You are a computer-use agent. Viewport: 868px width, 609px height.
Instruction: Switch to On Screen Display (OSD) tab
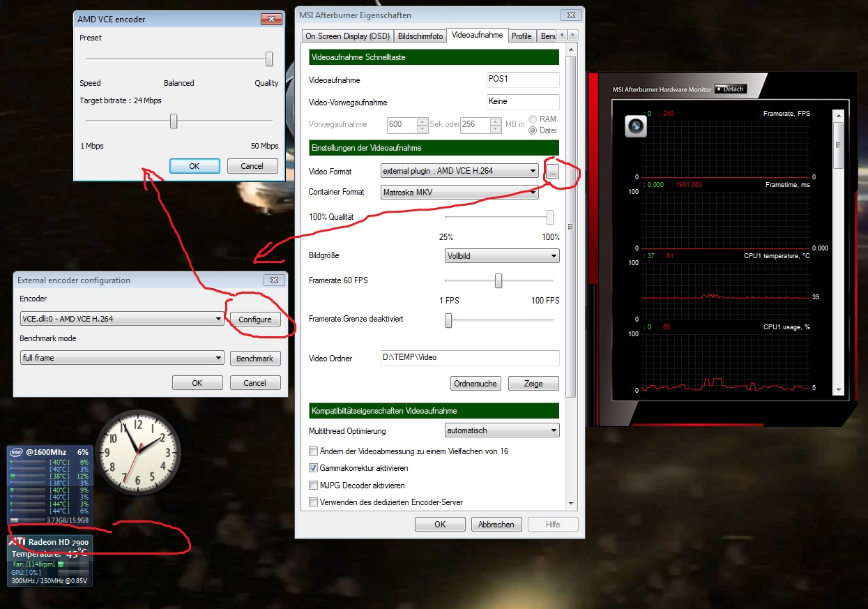coord(347,36)
